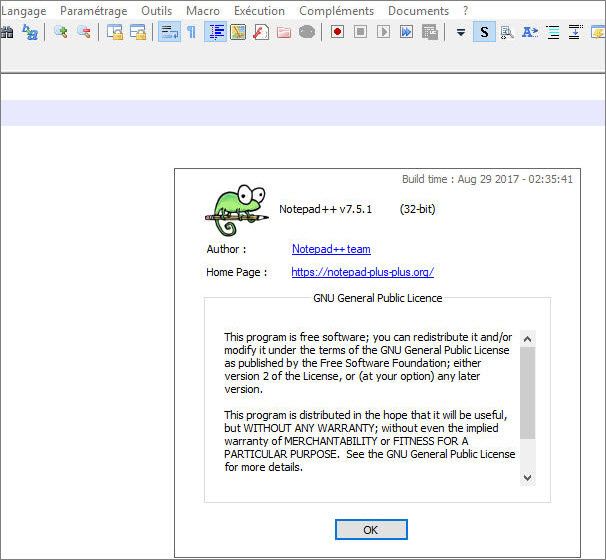Open the Outils menu

tap(157, 11)
